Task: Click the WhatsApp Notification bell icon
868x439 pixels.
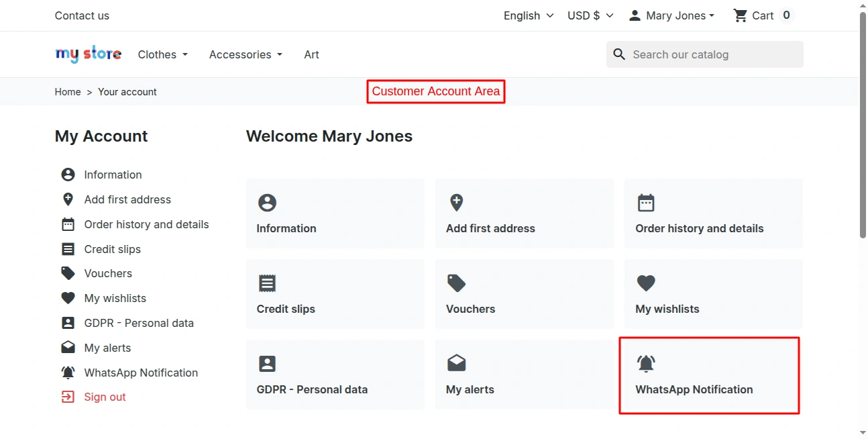Action: pyautogui.click(x=645, y=364)
